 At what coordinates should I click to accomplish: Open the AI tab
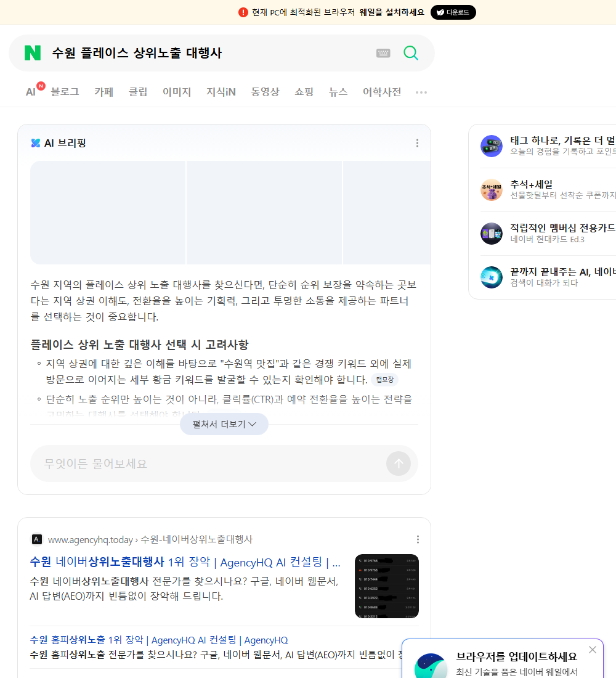(31, 92)
